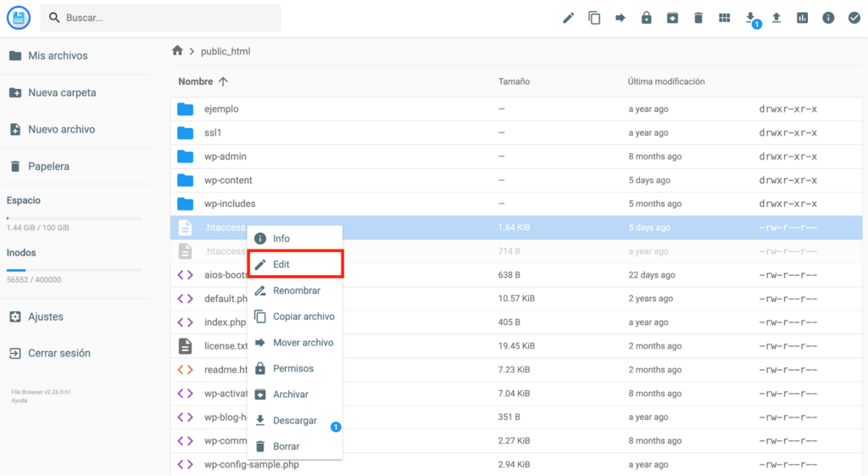Click the trash delete icon in top toolbar
The width and height of the screenshot is (868, 476).
pos(698,18)
